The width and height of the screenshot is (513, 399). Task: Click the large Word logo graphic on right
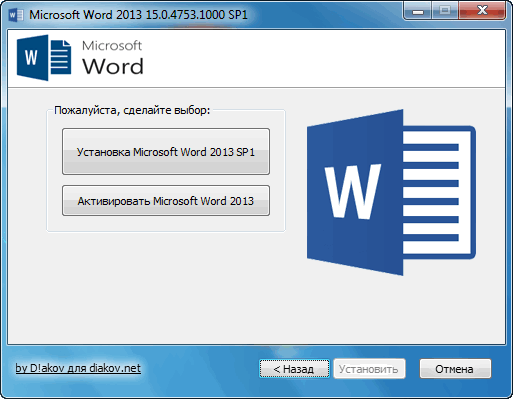click(391, 192)
